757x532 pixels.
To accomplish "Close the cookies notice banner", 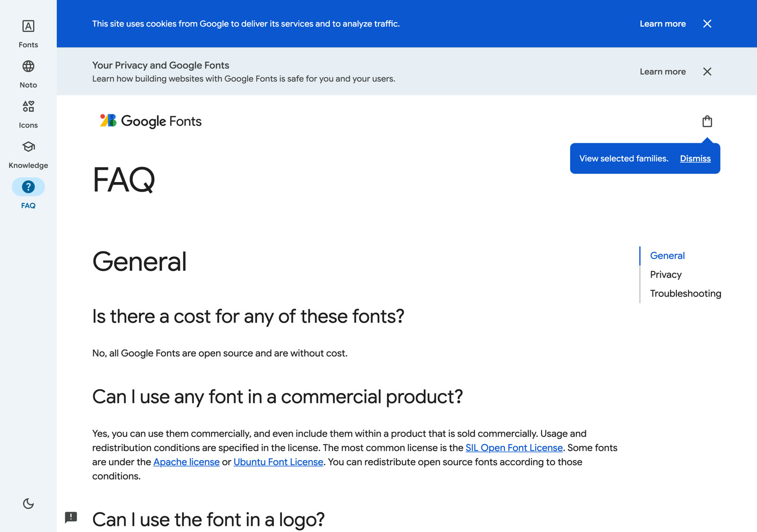I will [x=707, y=24].
